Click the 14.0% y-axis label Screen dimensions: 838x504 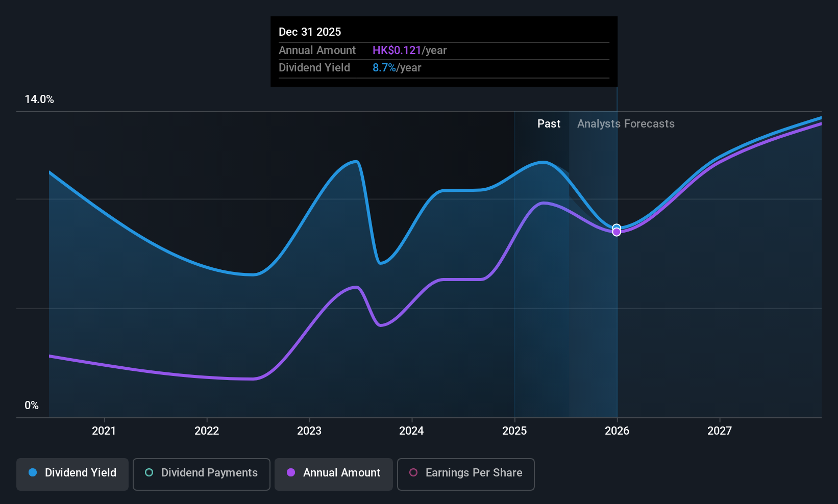[39, 99]
